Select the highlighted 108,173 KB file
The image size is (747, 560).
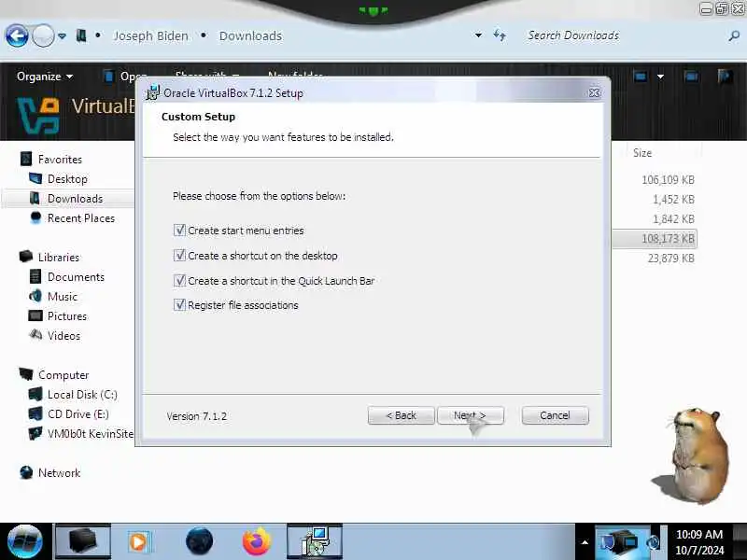pos(668,239)
